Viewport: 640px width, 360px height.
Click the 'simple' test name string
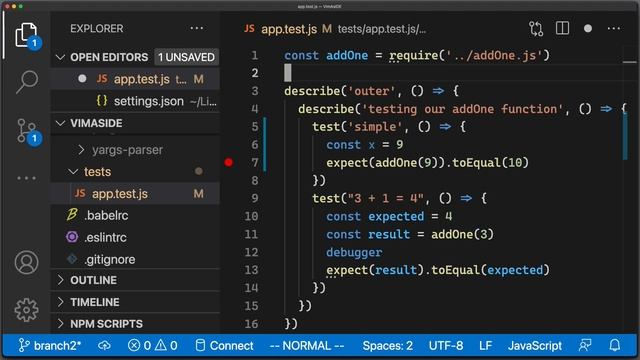[x=375, y=127]
